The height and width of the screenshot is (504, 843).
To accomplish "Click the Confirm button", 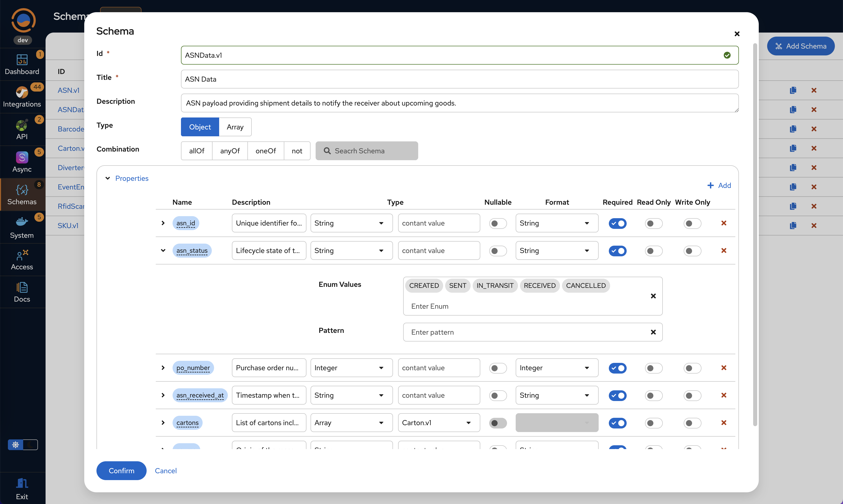I will click(x=121, y=471).
